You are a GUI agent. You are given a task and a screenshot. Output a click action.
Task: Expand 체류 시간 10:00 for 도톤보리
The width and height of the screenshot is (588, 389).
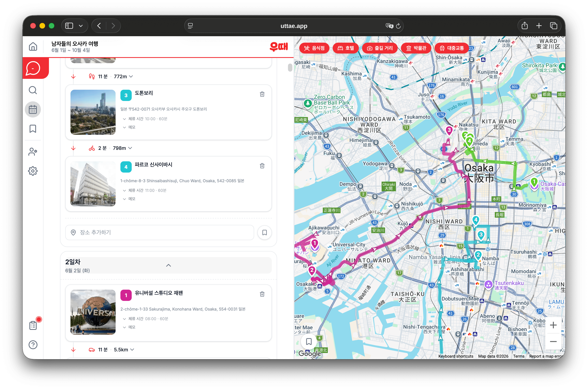[145, 119]
